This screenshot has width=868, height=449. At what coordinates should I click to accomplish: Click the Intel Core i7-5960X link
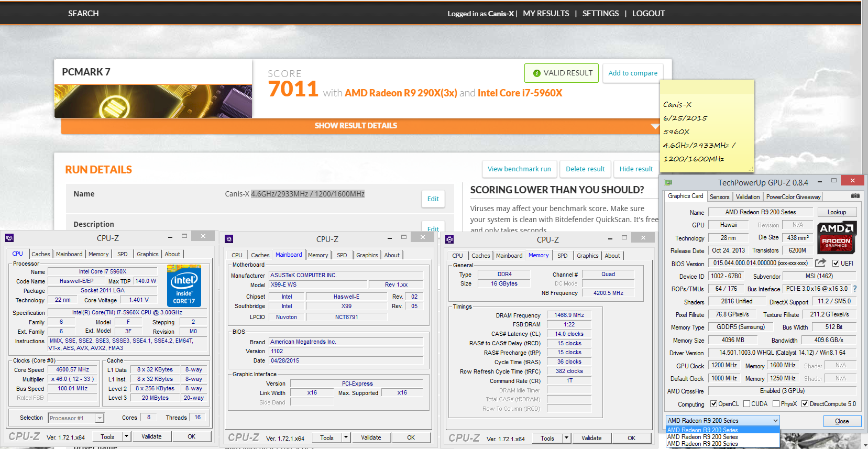(520, 93)
